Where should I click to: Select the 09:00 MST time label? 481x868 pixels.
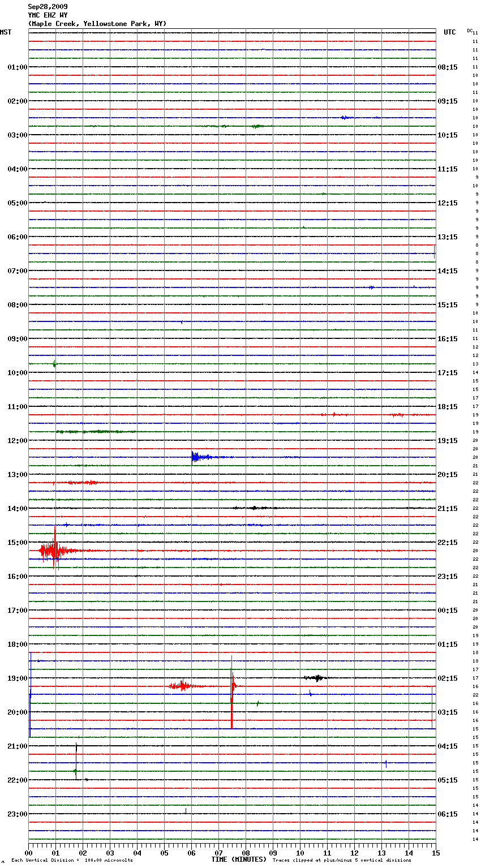[17, 339]
